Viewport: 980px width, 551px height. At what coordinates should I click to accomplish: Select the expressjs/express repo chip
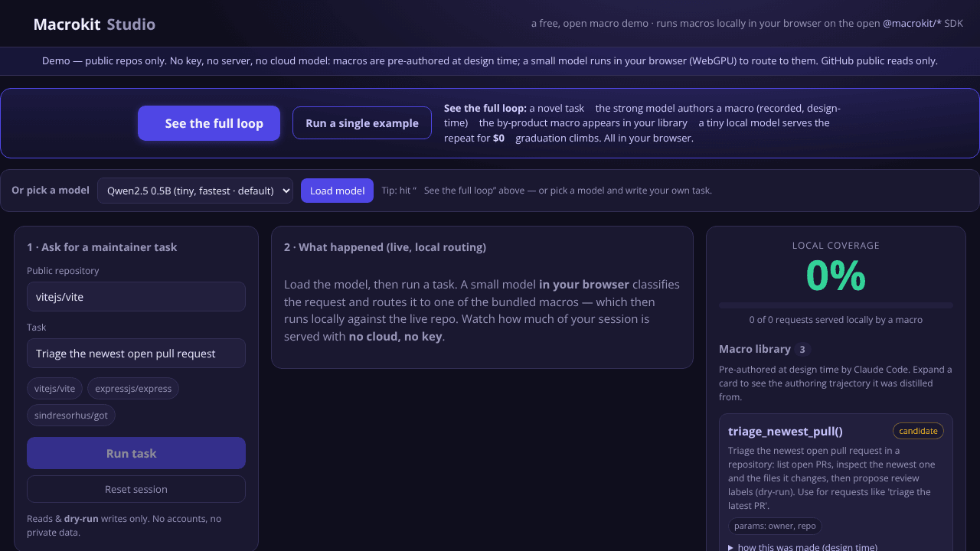pyautogui.click(x=133, y=389)
